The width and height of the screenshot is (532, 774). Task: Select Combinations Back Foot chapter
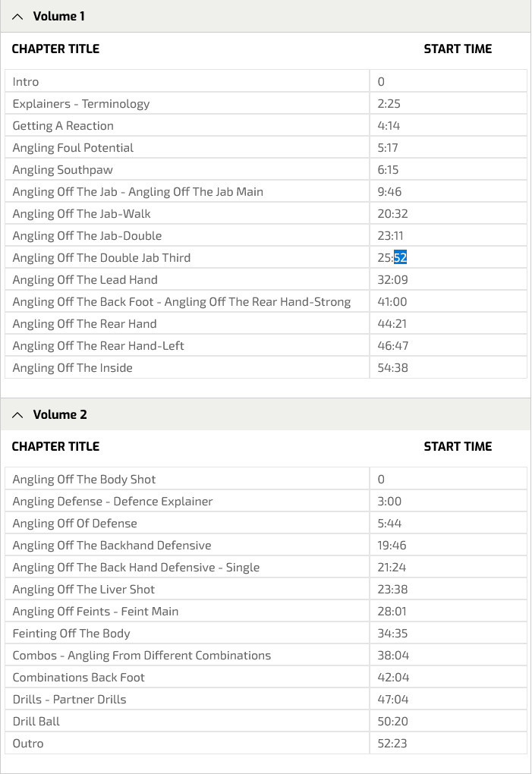[78, 677]
